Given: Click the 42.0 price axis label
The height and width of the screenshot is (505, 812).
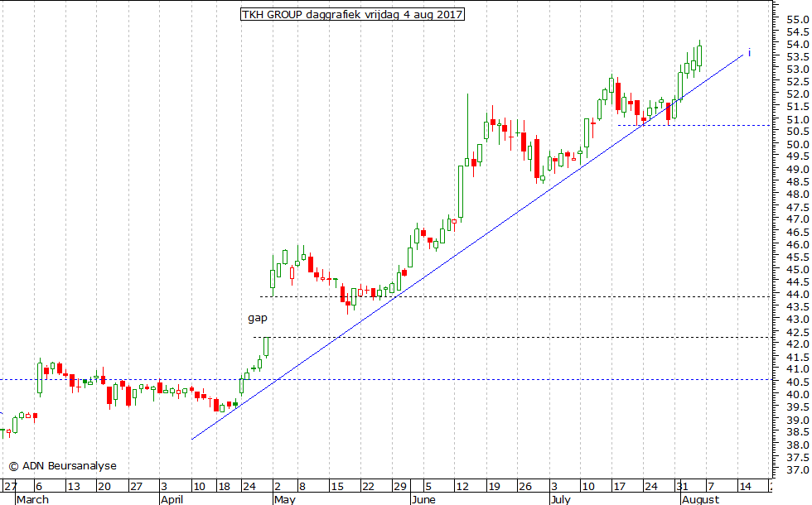Looking at the screenshot, I should (797, 344).
